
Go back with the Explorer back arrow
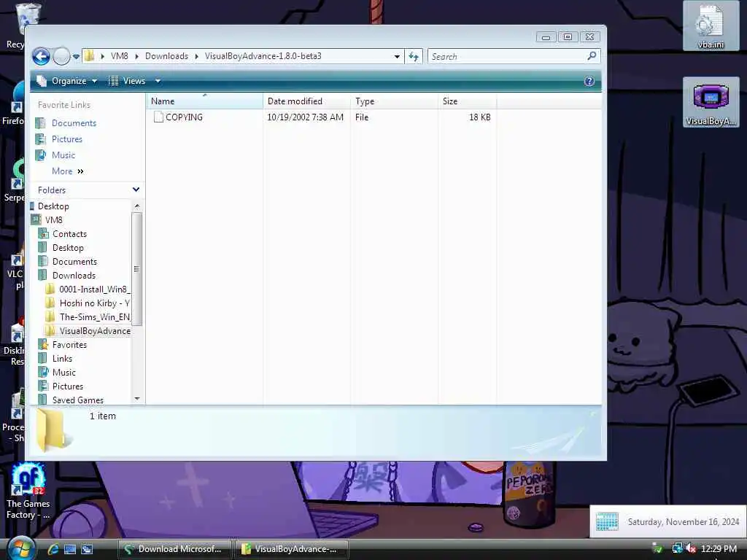[41, 56]
